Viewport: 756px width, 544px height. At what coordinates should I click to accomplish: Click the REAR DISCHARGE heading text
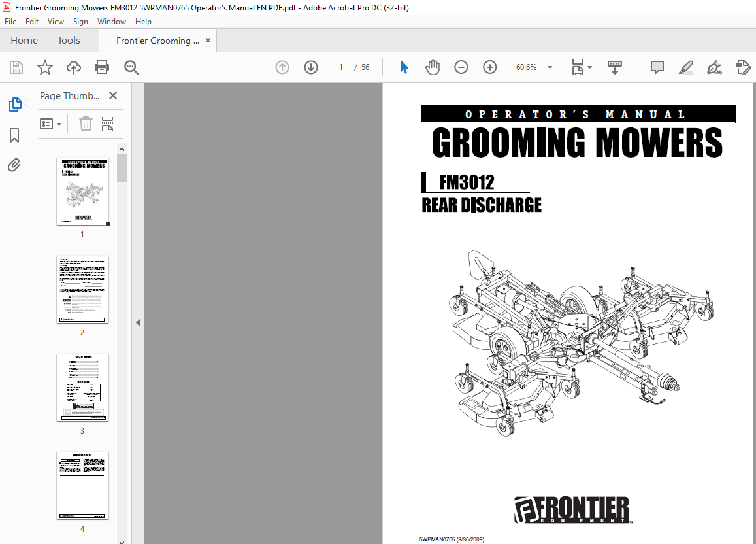tap(481, 205)
